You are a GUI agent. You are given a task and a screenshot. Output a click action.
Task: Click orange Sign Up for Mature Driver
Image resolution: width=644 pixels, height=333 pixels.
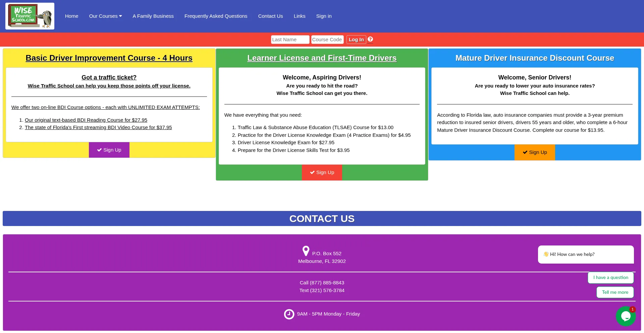point(535,152)
